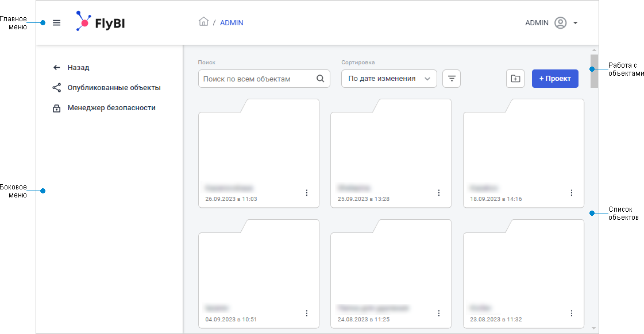
Task: Open 'Опубликованные объекты' in the side menu
Action: point(114,88)
